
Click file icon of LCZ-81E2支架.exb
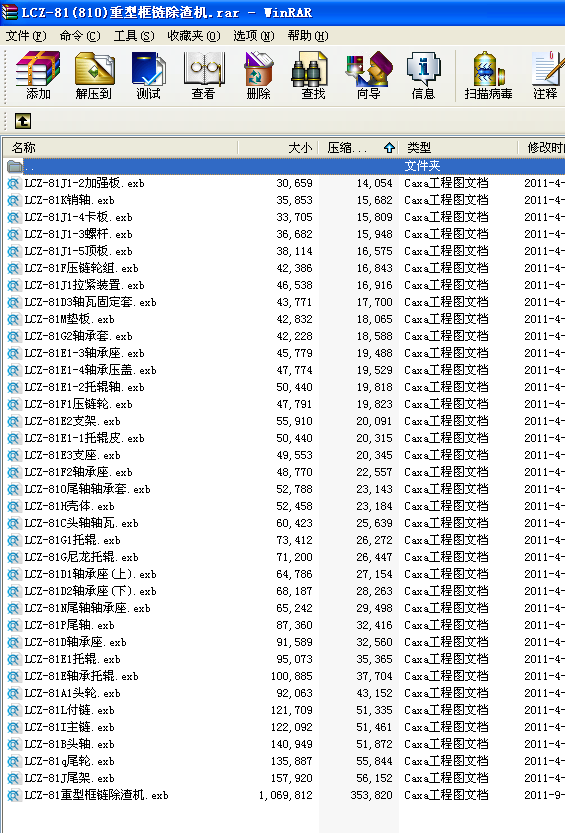13,421
